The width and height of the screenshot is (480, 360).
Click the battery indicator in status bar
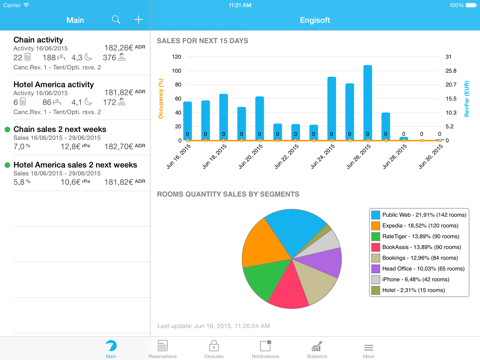pos(471,5)
